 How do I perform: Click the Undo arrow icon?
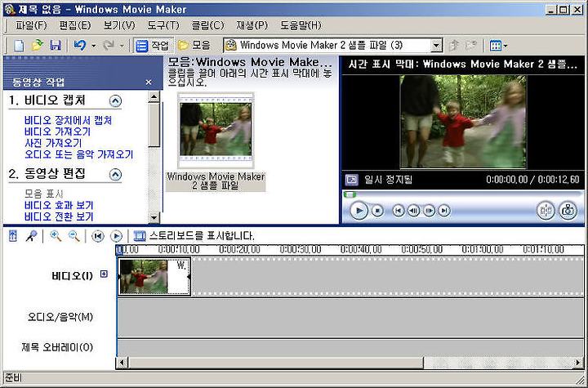[x=79, y=46]
